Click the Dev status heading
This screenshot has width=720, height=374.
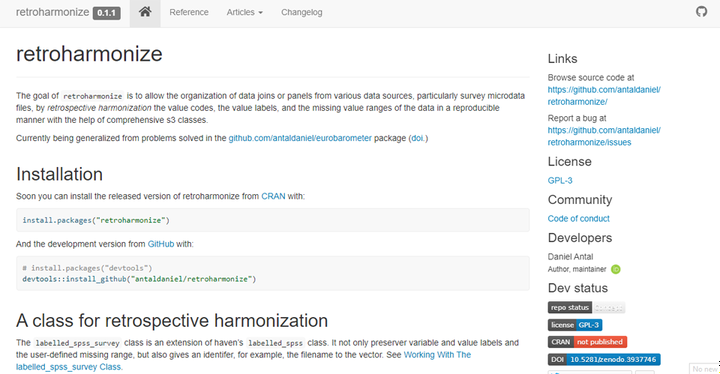(x=578, y=288)
